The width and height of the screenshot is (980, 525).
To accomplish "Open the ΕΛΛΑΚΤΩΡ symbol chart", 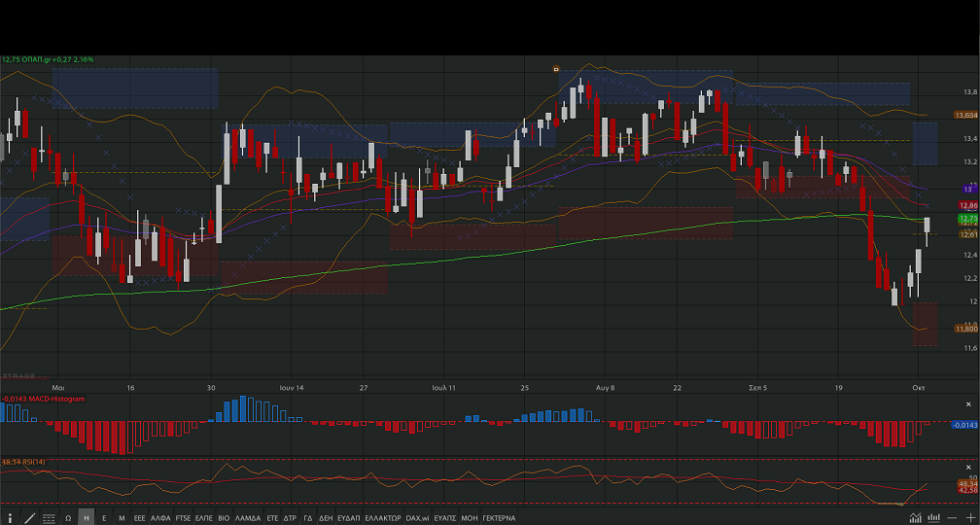I will click(383, 518).
